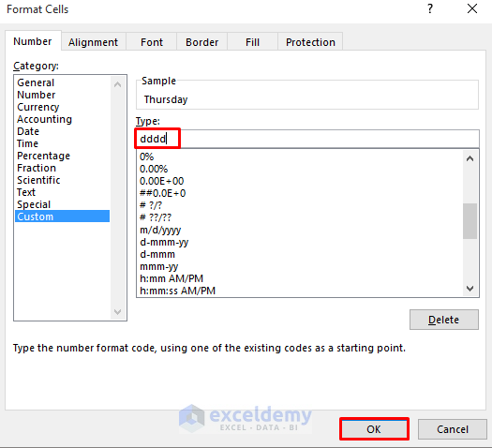Choose the Time category

pos(63,143)
